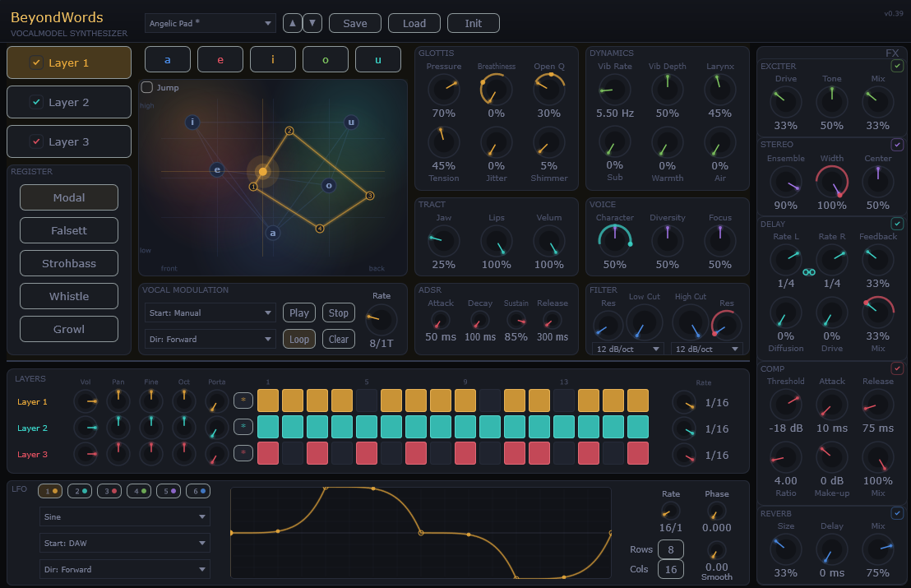Open the Start: Manual dropdown

tap(210, 313)
